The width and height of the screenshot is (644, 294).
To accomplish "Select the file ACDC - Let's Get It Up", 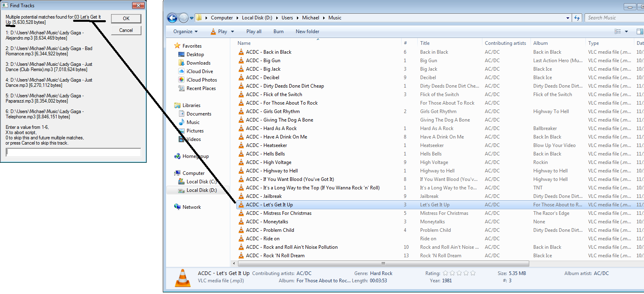I will (x=269, y=205).
